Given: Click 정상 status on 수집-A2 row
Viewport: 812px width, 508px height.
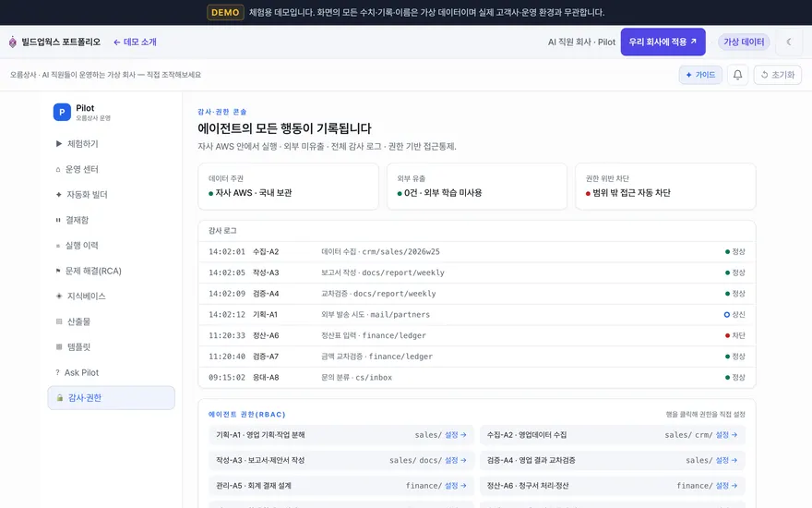Looking at the screenshot, I should point(734,252).
